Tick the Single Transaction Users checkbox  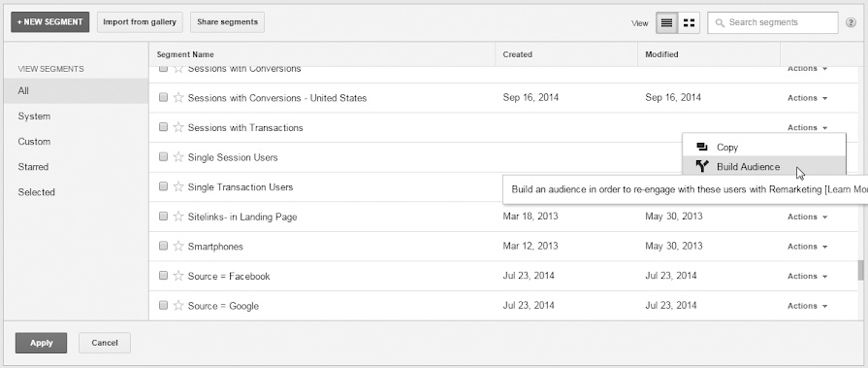[163, 186]
